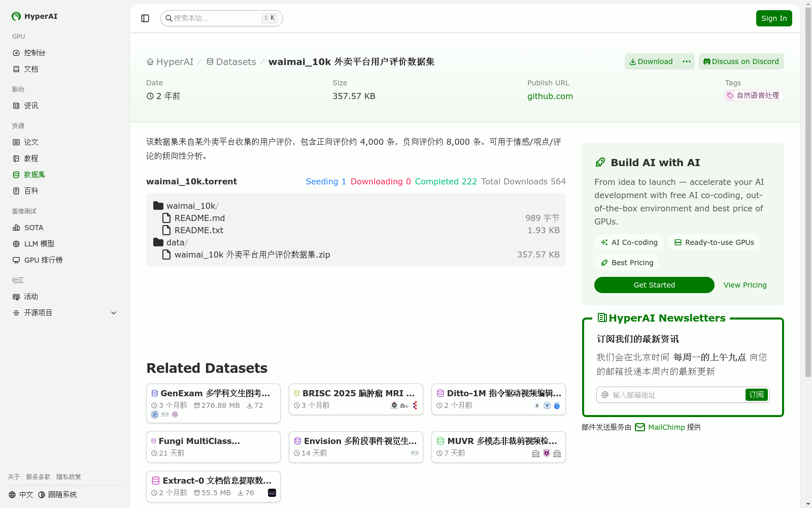The height and width of the screenshot is (508, 812).
Task: Open the MUVR dataset card
Action: [498, 447]
